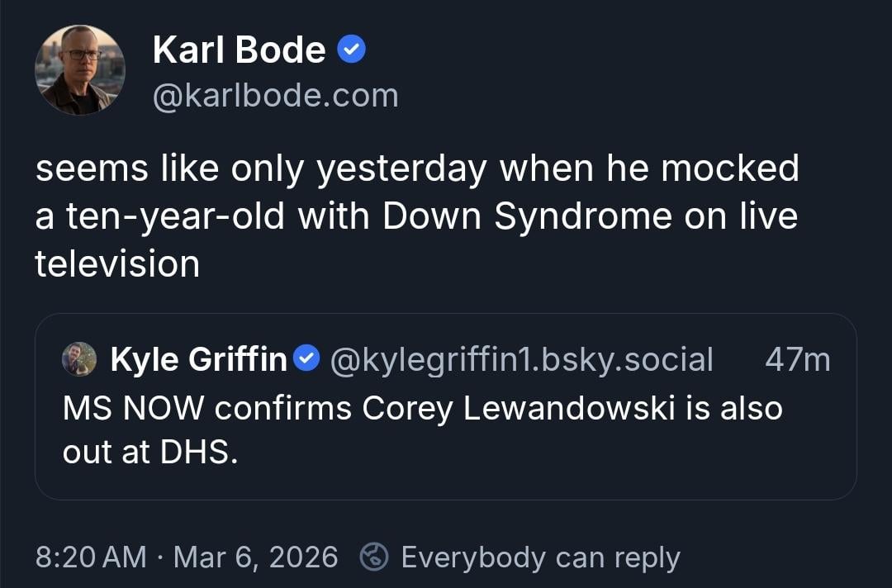Click the 8:20 AM post time
892x588 pixels.
(91, 557)
